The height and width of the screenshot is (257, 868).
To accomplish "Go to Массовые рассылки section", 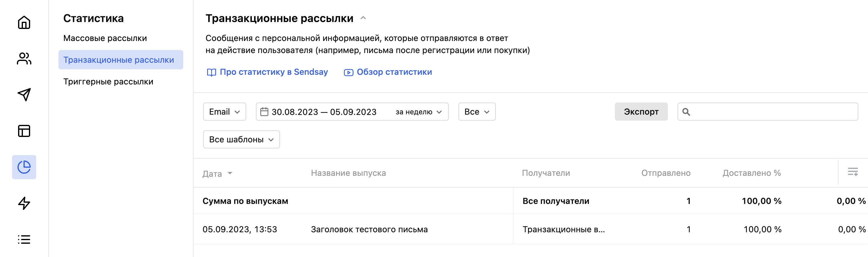I will (x=105, y=38).
